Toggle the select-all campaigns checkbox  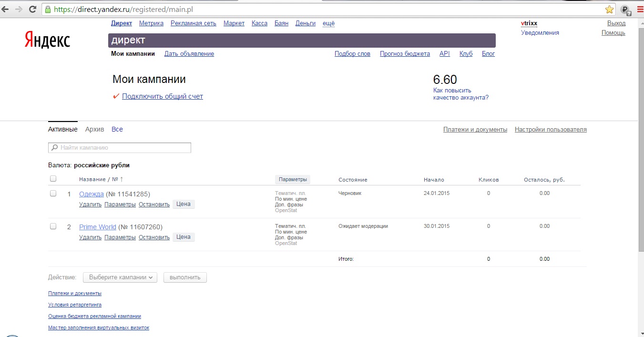53,179
